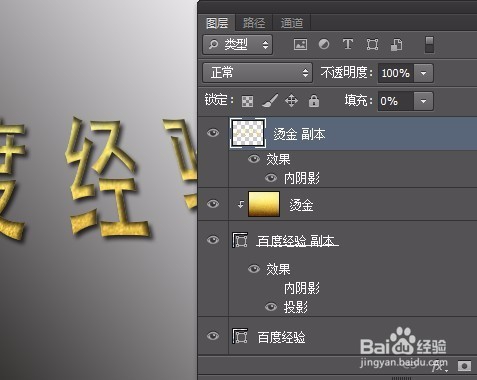
Task: Hide the 百度经验 副本 layer
Action: coord(213,240)
